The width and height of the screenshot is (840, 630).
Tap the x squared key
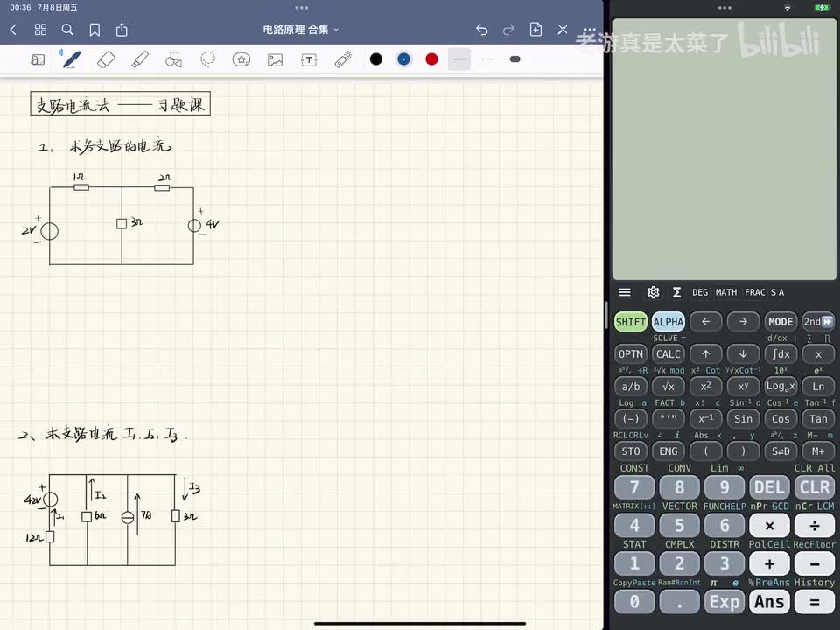click(x=705, y=386)
